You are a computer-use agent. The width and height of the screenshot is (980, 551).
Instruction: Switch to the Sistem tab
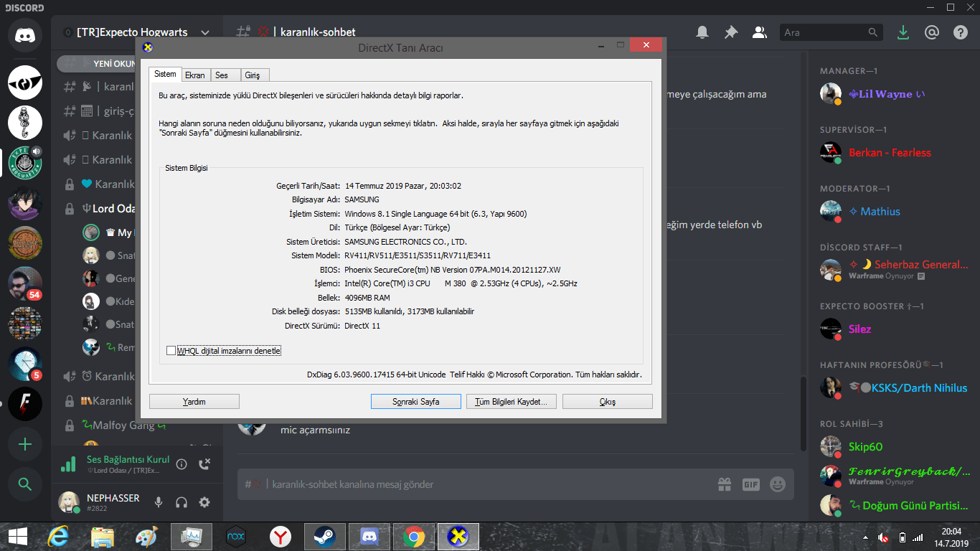(165, 74)
